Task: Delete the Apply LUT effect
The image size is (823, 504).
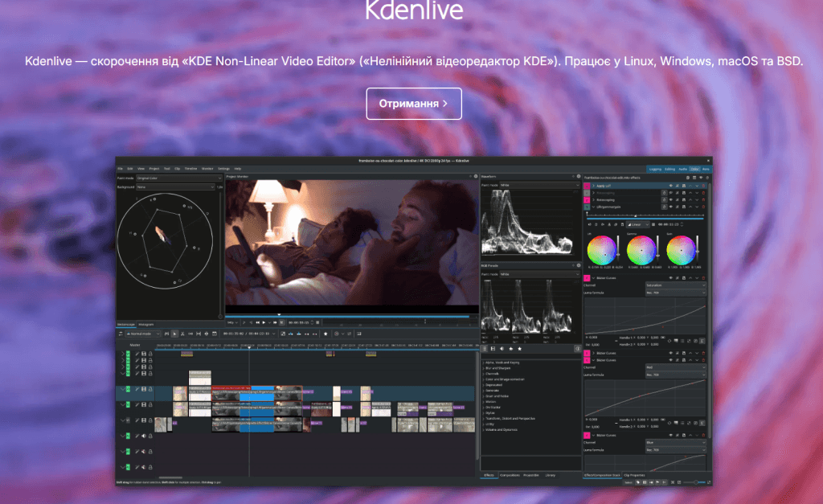Action: [703, 186]
